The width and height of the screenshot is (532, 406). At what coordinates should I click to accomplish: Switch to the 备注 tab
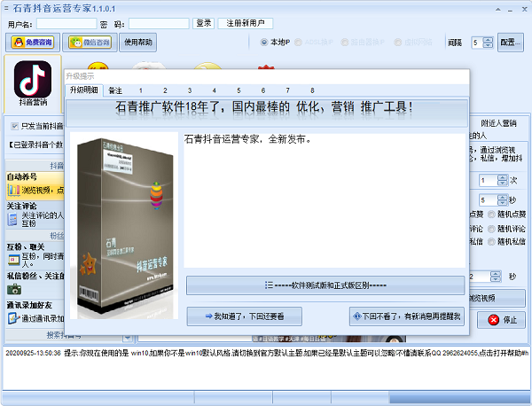click(x=115, y=90)
